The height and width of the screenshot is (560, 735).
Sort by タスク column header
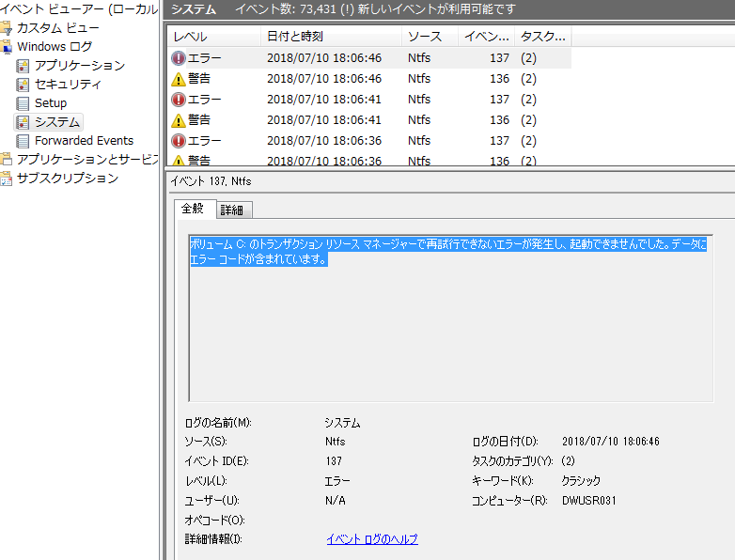tap(543, 37)
